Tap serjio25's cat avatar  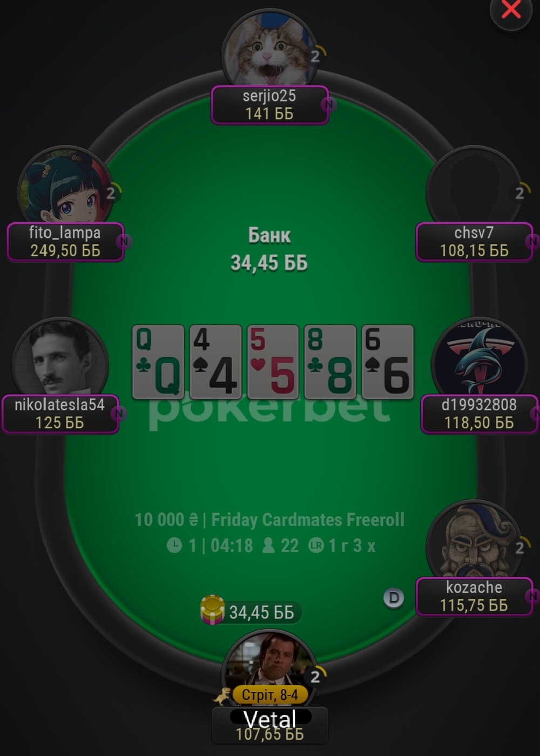268,51
